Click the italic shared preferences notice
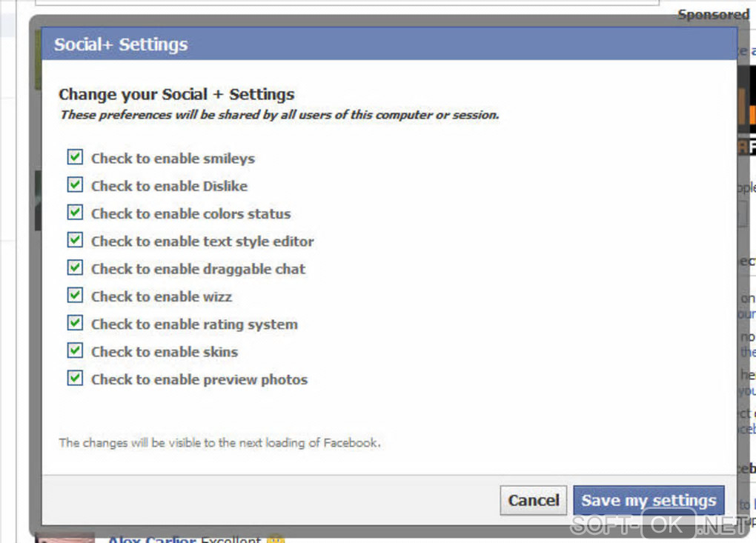This screenshot has width=756, height=543. [x=279, y=115]
